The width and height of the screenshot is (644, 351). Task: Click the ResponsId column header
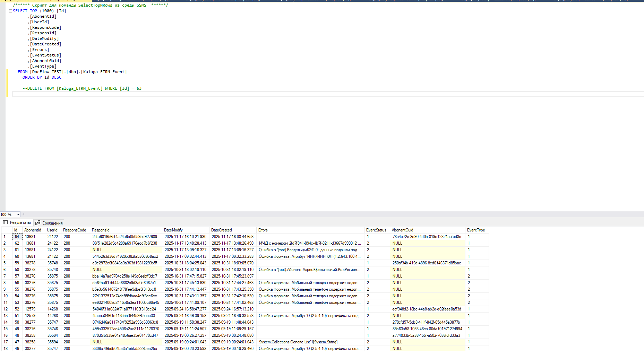click(x=126, y=230)
